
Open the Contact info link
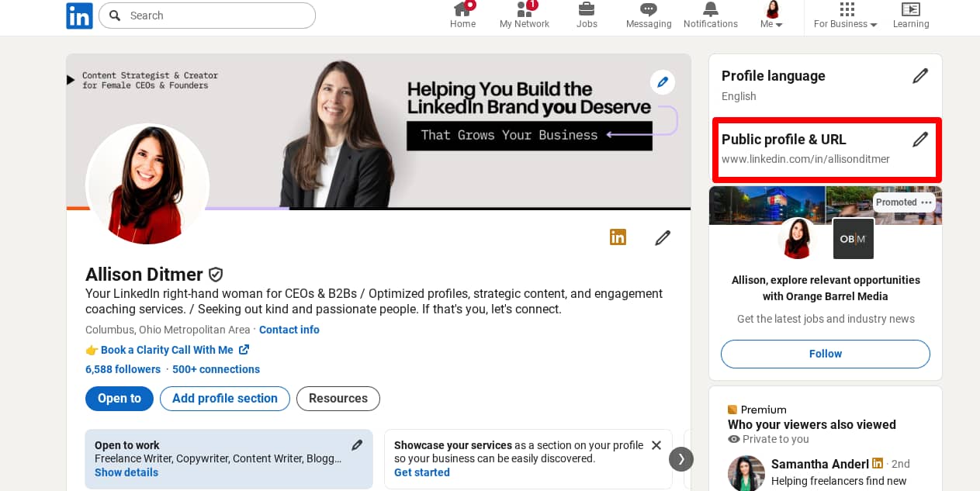pos(289,330)
